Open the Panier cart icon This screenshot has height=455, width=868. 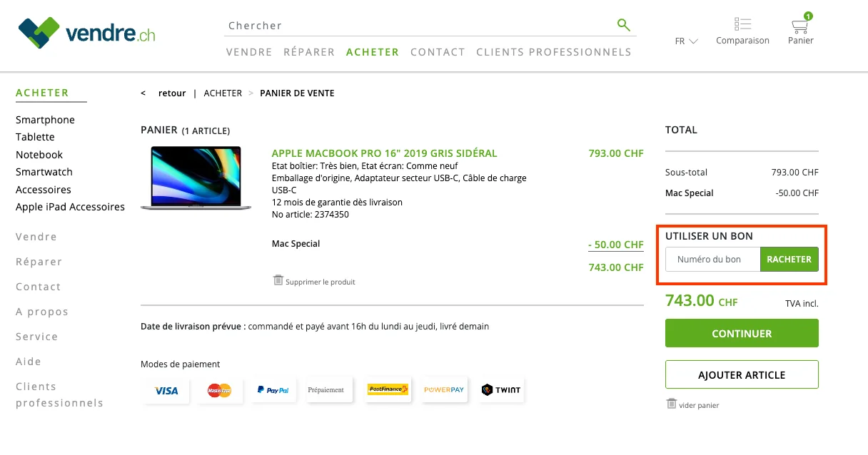[799, 26]
